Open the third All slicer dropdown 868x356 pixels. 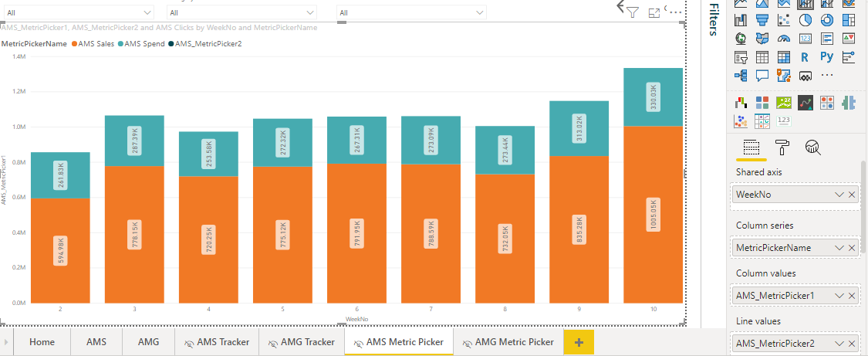[411, 12]
